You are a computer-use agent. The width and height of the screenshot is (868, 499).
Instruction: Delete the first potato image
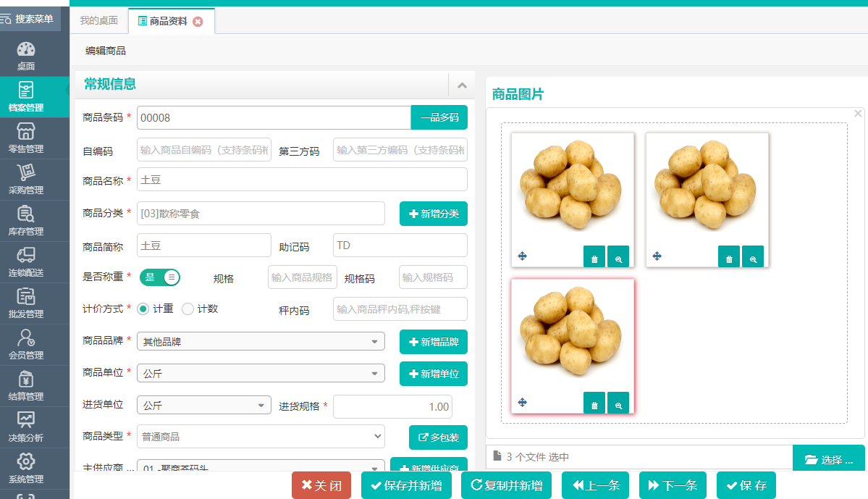[x=594, y=256]
